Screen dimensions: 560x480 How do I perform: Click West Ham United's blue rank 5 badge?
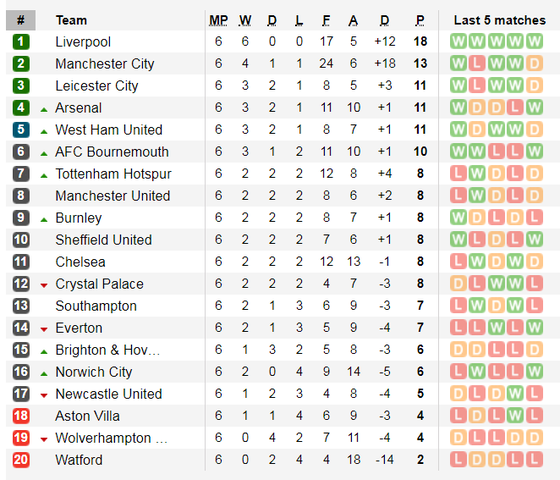(x=21, y=130)
